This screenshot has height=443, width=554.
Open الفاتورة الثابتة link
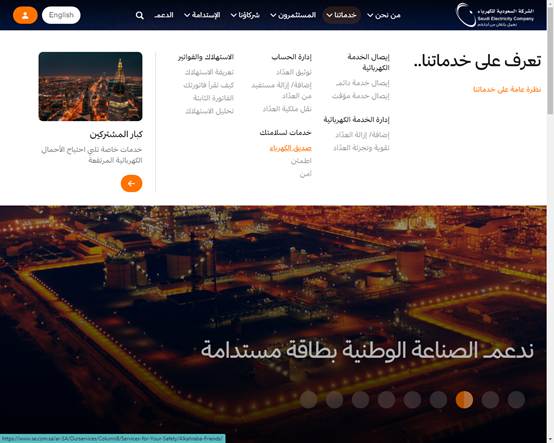click(x=213, y=98)
